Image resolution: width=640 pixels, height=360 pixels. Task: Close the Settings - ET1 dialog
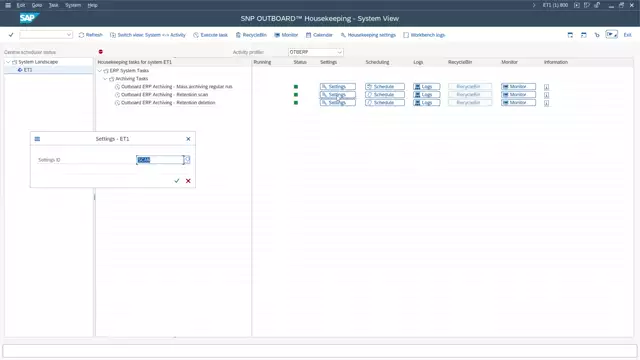(x=188, y=139)
